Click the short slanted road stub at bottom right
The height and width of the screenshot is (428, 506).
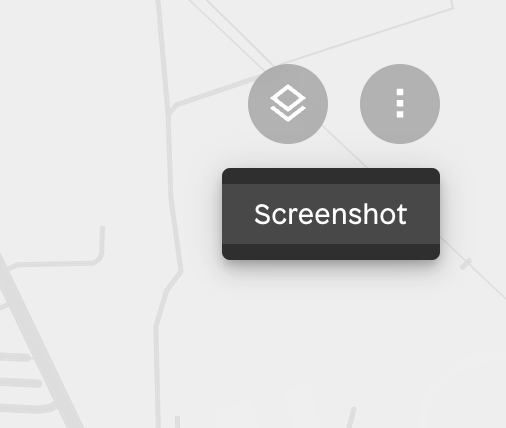pos(351,417)
